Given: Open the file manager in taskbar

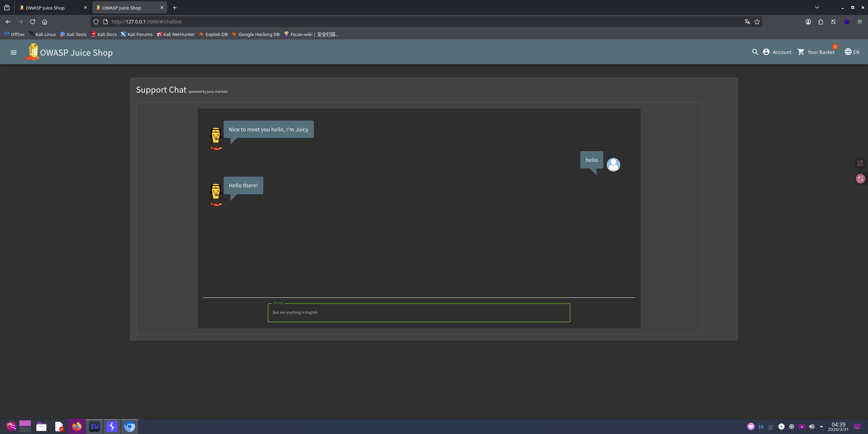Looking at the screenshot, I should 41,427.
